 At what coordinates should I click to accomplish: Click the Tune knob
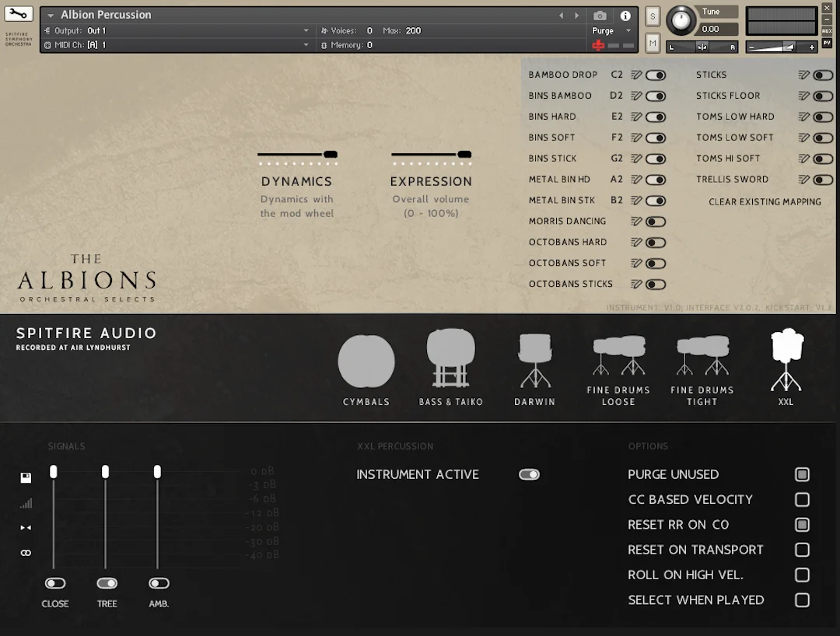681,20
